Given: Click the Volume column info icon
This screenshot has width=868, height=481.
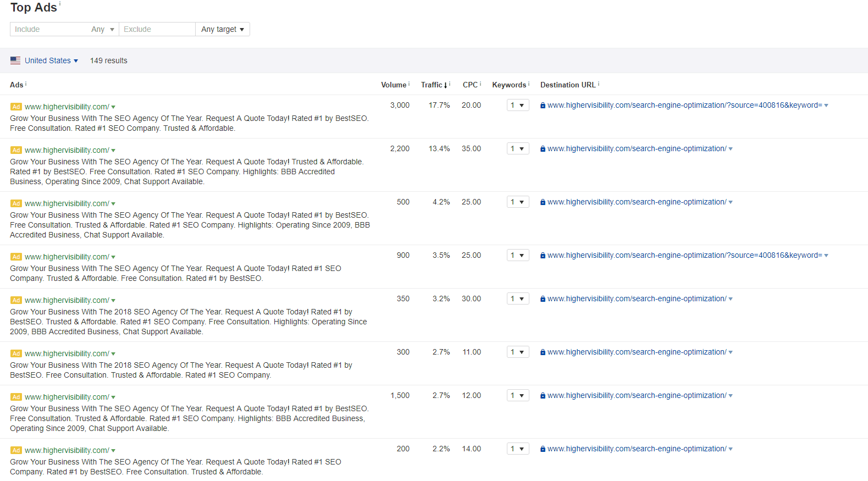Looking at the screenshot, I should click(x=409, y=84).
